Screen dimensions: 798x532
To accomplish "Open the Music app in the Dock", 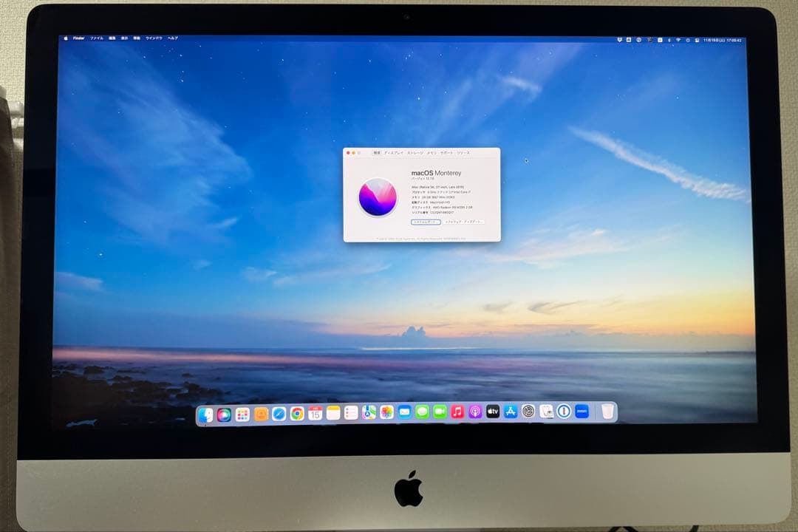I will pyautogui.click(x=457, y=413).
